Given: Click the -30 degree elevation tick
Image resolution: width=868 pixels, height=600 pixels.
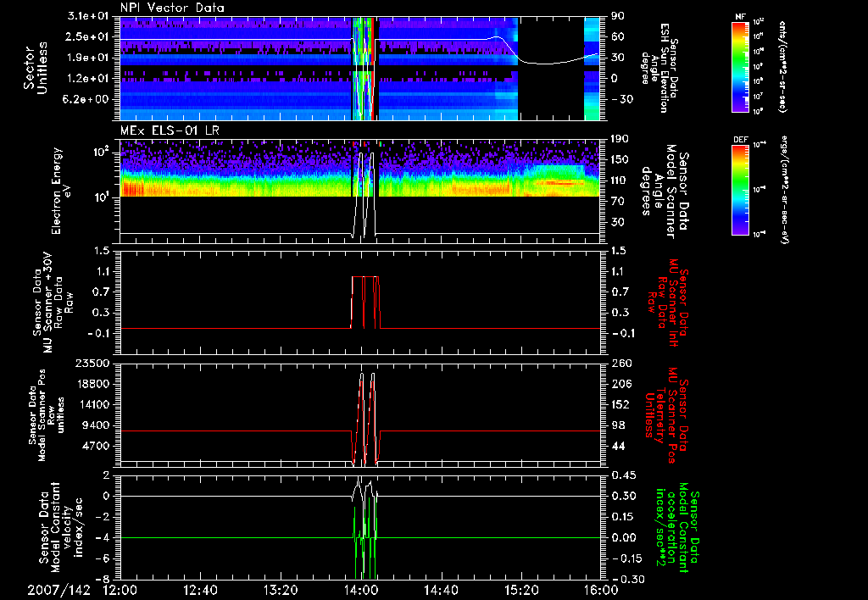Looking at the screenshot, I should (622, 100).
